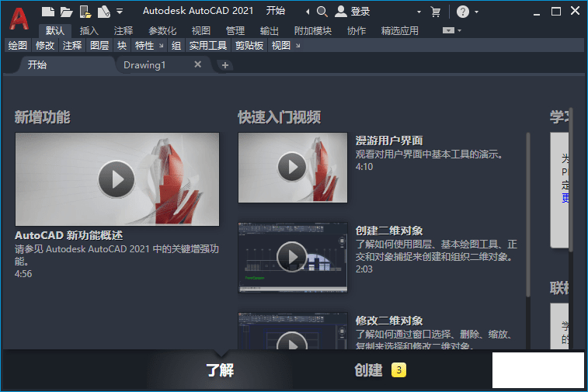Open the 输出 ribbon tab
588x392 pixels.
point(270,31)
